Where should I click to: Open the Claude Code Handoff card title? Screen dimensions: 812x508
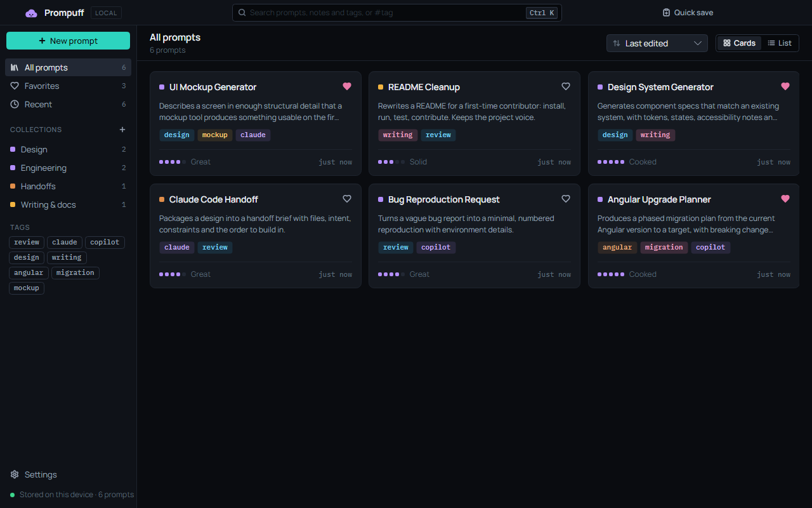point(214,199)
